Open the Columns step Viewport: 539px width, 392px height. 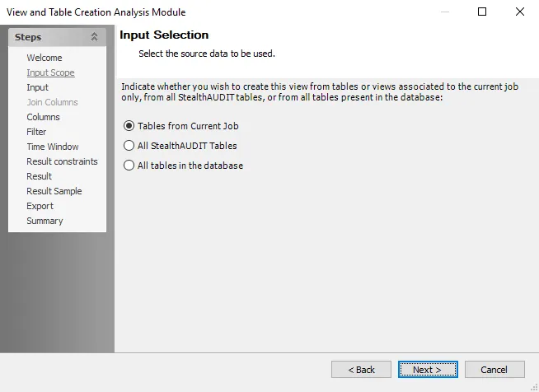[x=43, y=117]
